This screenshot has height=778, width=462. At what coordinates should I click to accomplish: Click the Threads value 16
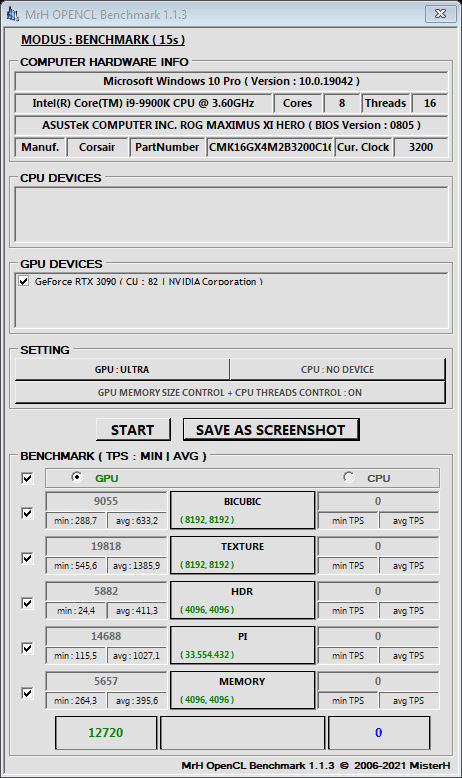point(430,103)
